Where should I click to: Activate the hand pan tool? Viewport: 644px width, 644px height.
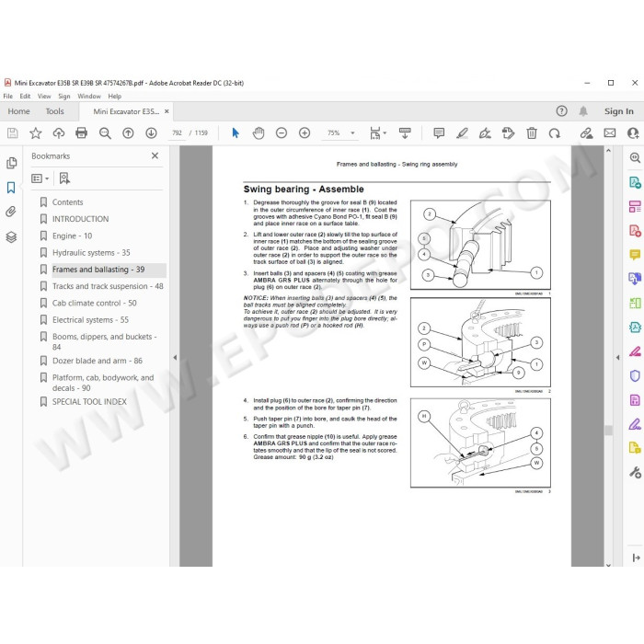[x=259, y=133]
